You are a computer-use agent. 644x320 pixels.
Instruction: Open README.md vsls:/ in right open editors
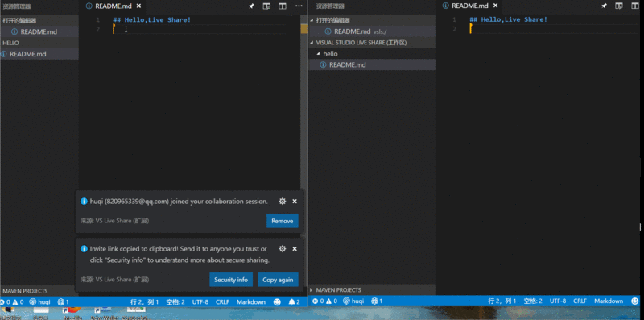[371, 31]
